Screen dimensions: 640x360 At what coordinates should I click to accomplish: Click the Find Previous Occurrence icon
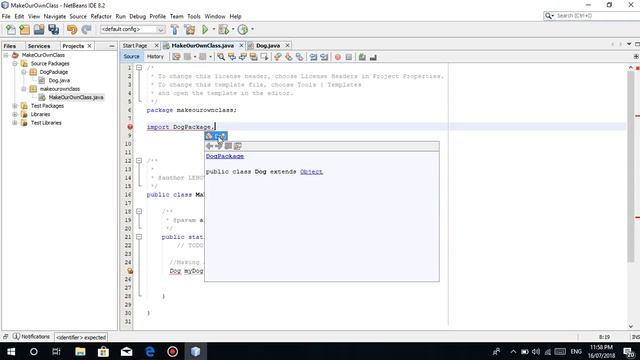[232, 57]
